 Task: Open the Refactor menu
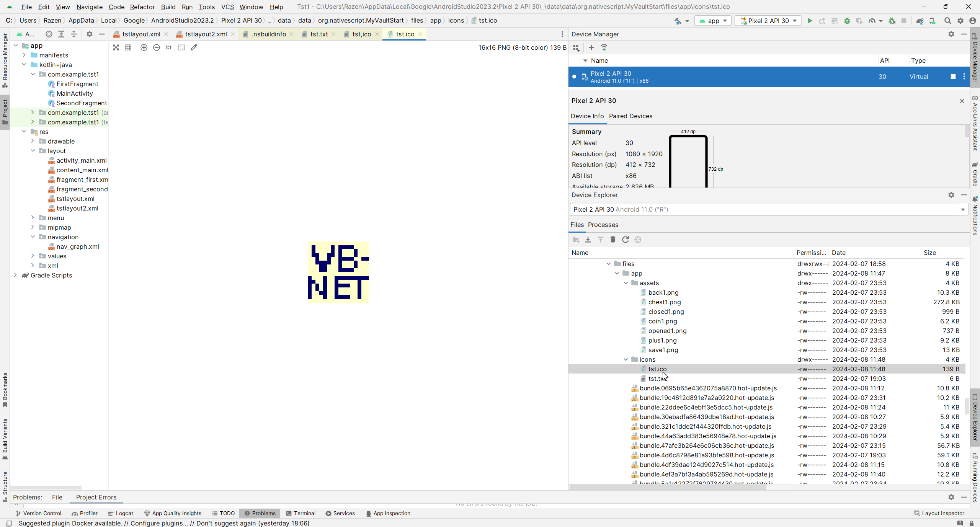pos(142,7)
